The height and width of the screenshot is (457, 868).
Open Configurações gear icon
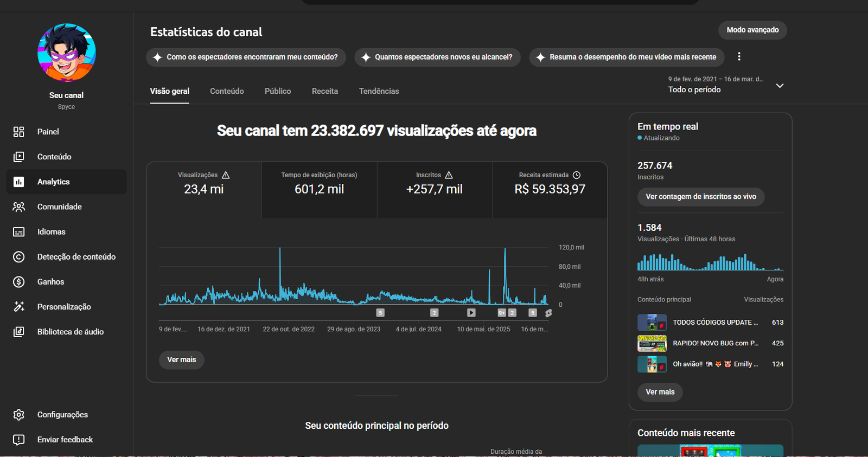click(19, 415)
